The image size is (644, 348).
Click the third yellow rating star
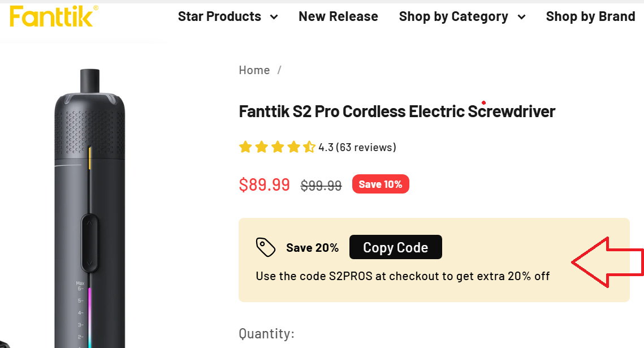click(x=277, y=148)
